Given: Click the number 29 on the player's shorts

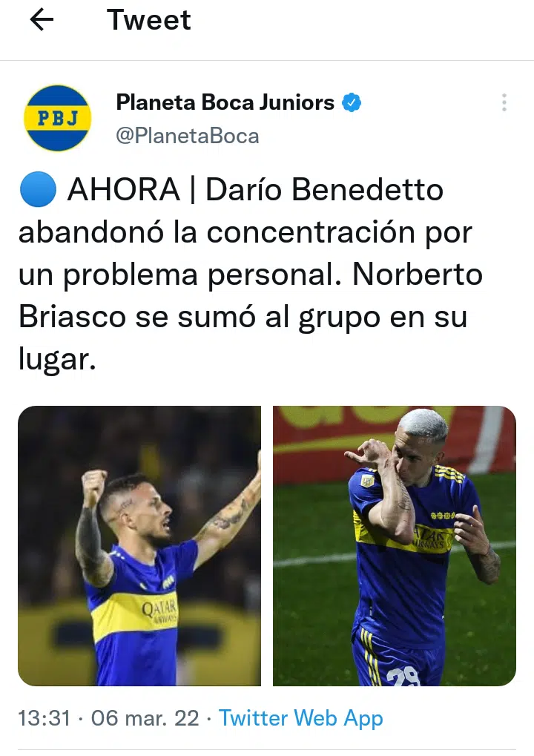Looking at the screenshot, I should click(403, 677).
